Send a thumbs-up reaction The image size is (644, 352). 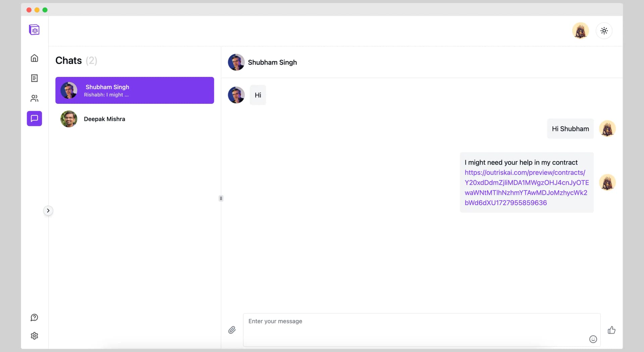pyautogui.click(x=611, y=330)
